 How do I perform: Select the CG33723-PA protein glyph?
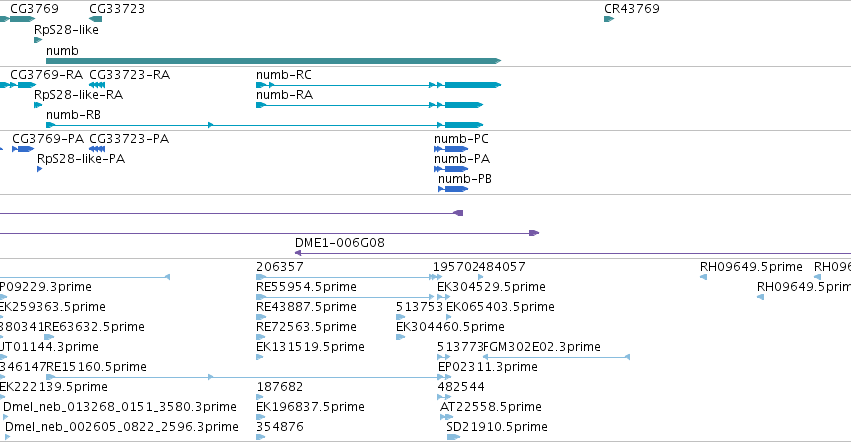[97, 149]
